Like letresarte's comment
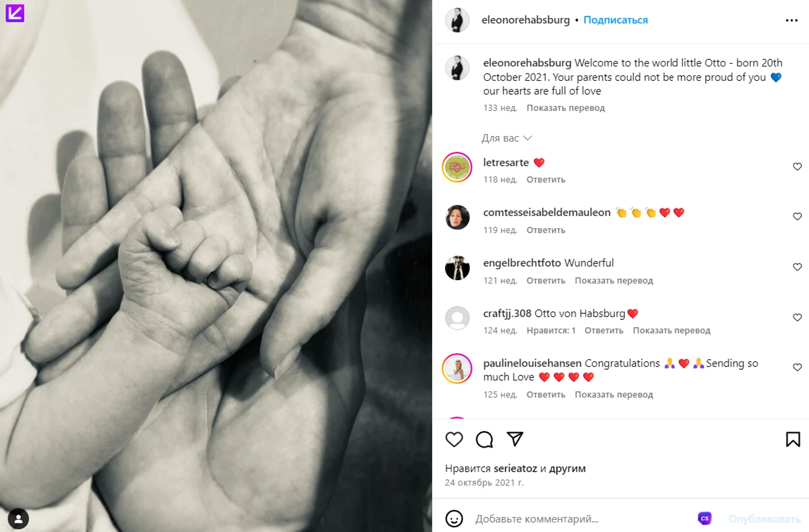The width and height of the screenshot is (809, 532). coord(797,167)
